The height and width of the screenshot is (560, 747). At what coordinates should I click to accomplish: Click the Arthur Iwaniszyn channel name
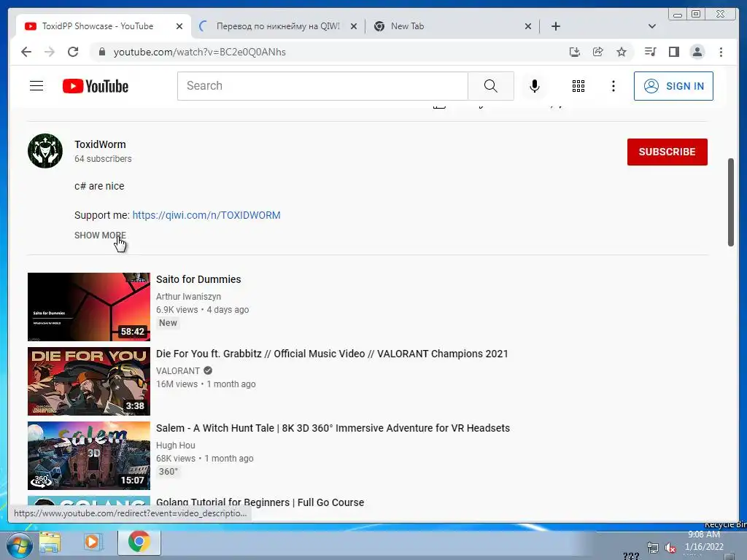(x=189, y=297)
